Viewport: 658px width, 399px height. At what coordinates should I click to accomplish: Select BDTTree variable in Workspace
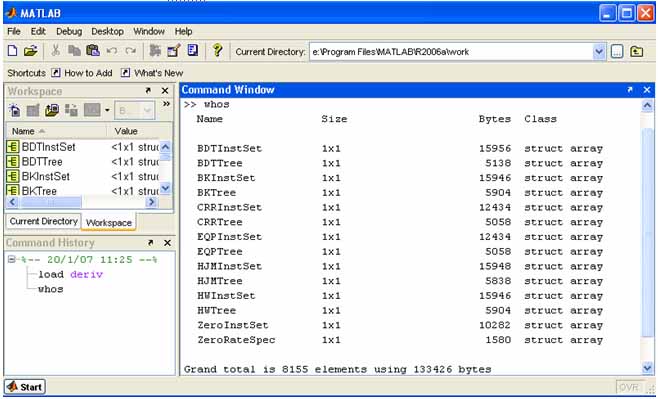(42, 162)
